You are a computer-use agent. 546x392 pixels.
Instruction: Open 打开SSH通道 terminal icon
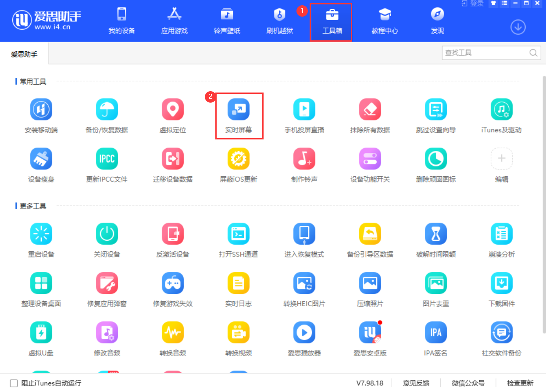coord(239,234)
